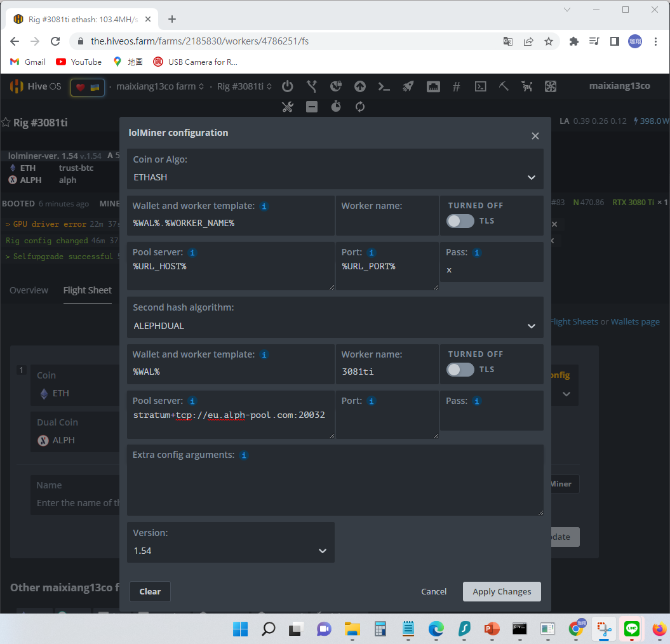Click the browser address bar URL
Viewport: 670px width, 644px height.
(199, 41)
